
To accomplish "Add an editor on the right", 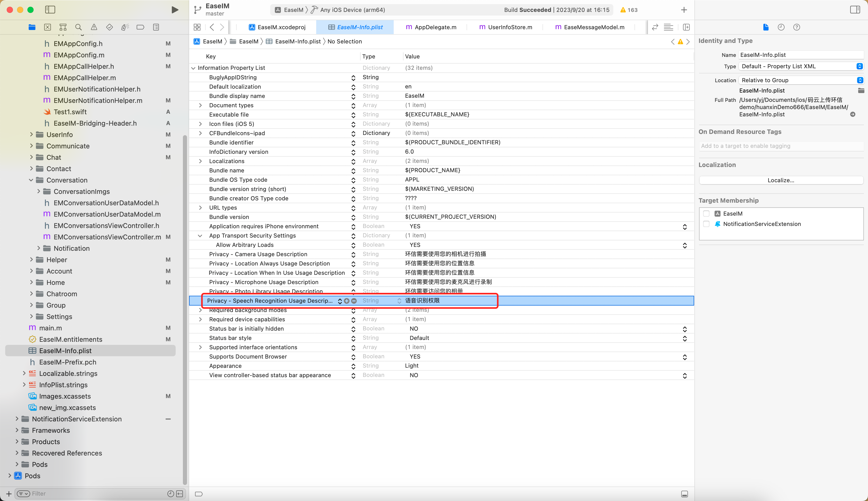I will (686, 27).
